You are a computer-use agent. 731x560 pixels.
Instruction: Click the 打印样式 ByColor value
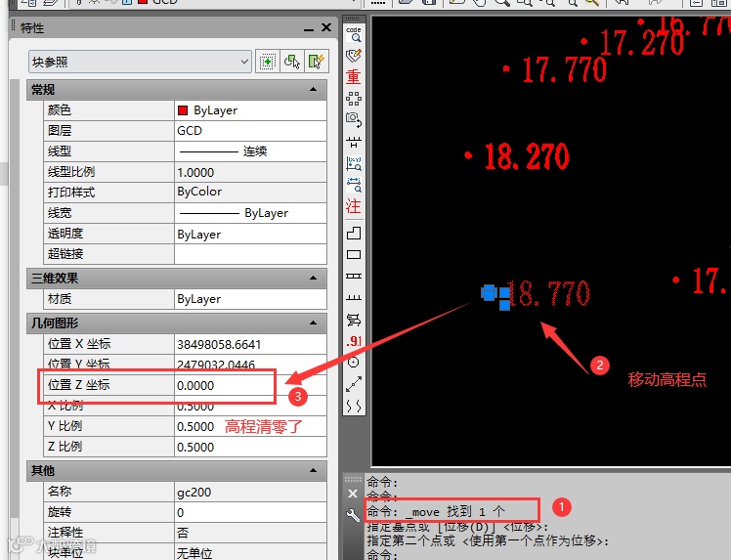[x=250, y=193]
